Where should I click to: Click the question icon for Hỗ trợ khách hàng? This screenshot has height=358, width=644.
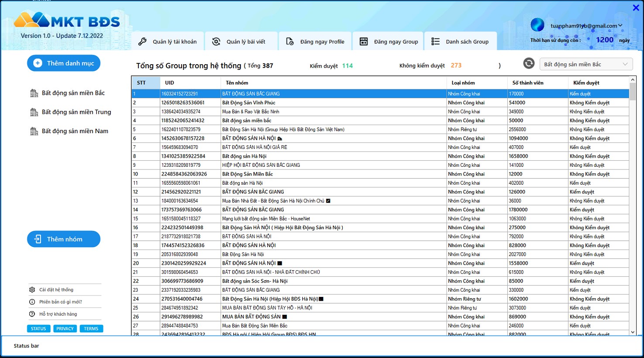(x=32, y=314)
